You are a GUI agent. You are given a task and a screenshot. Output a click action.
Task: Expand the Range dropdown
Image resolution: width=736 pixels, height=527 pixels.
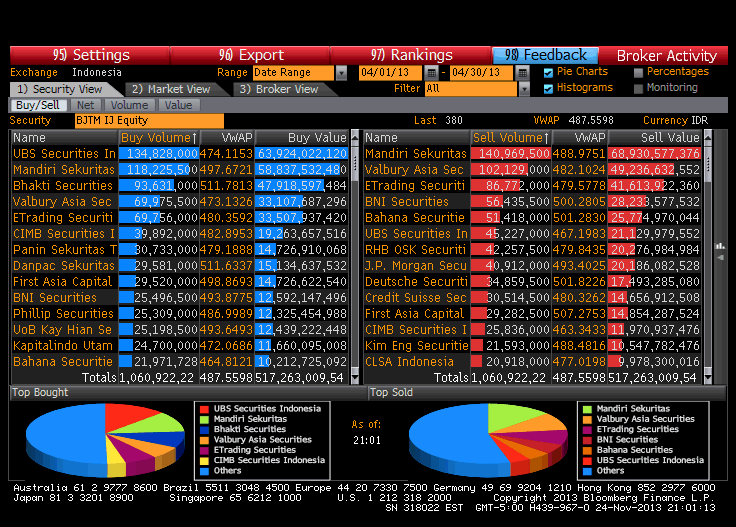(341, 73)
